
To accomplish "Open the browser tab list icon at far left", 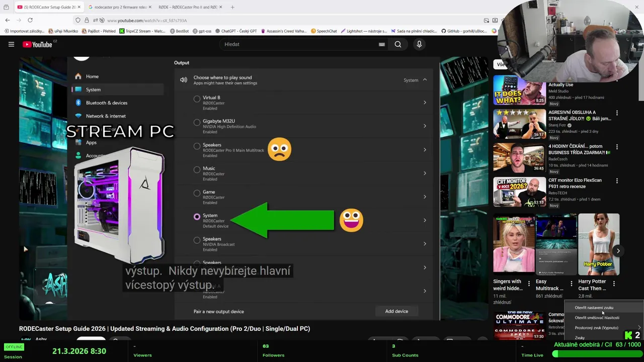I will coord(6,7).
